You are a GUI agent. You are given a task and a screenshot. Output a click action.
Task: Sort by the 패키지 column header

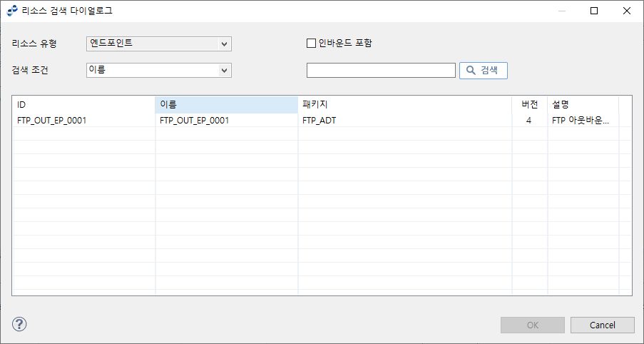pyautogui.click(x=405, y=105)
